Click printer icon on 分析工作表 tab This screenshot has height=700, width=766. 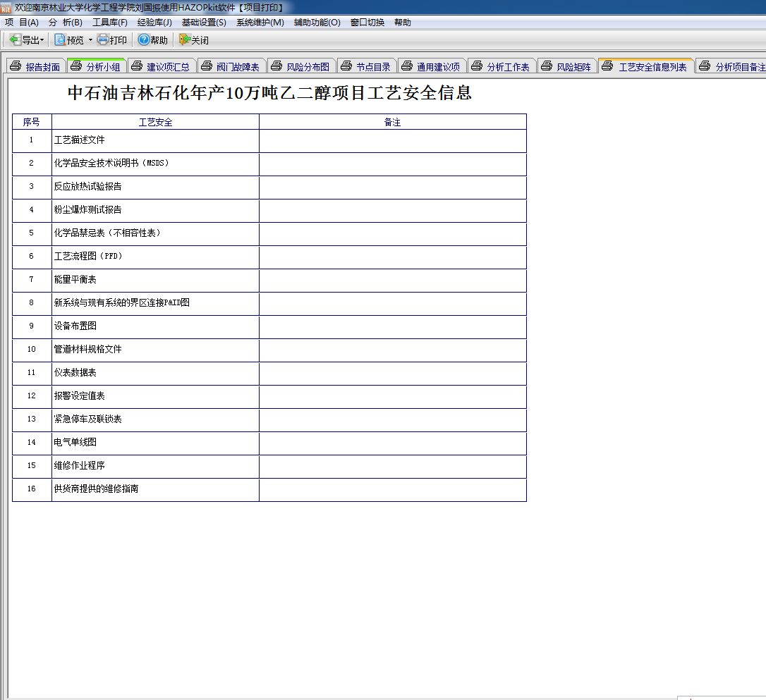[x=477, y=66]
